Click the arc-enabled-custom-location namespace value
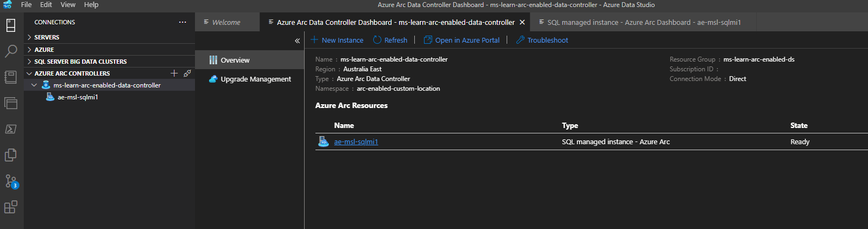Screen dimensions: 868x229 [398, 89]
